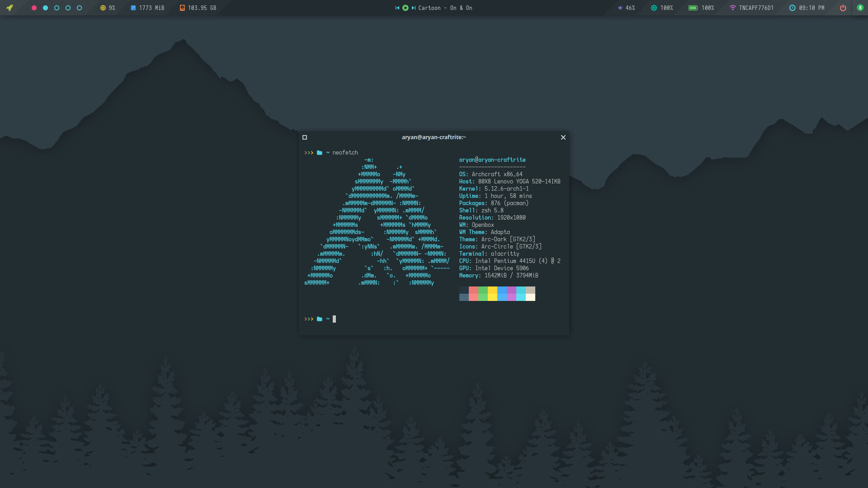Click the purple block in neofetch palette
Screen dimensions: 868x488
(x=511, y=294)
